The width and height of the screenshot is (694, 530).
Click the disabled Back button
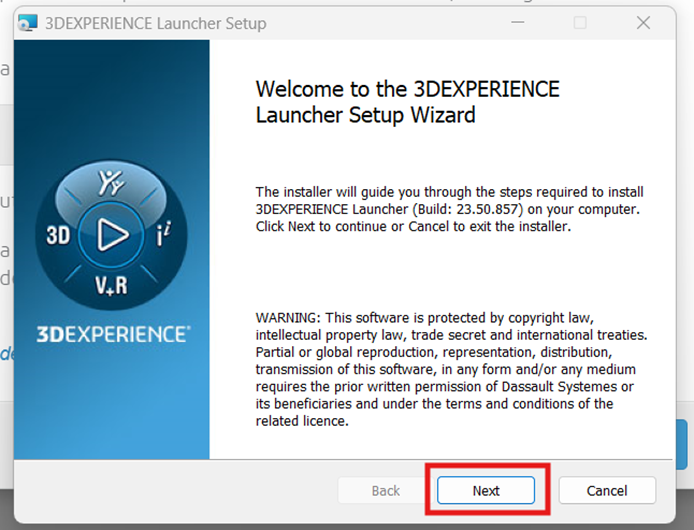[386, 490]
